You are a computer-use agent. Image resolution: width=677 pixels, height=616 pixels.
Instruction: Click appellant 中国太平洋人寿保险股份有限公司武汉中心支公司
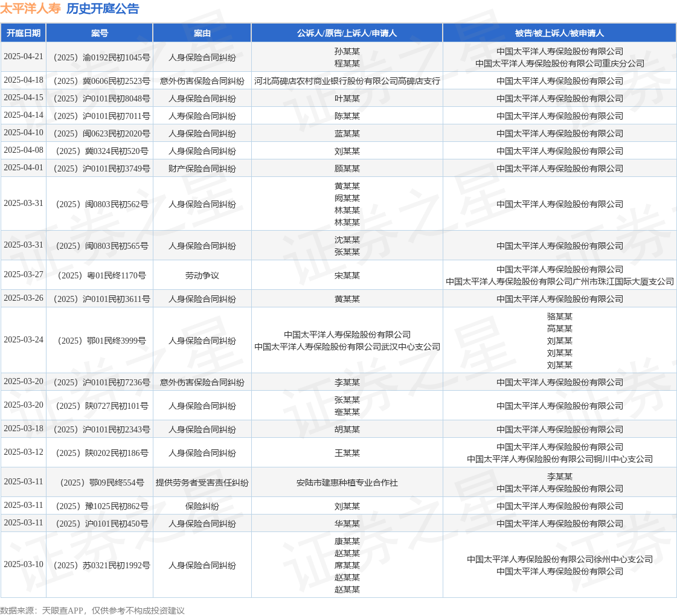point(347,347)
